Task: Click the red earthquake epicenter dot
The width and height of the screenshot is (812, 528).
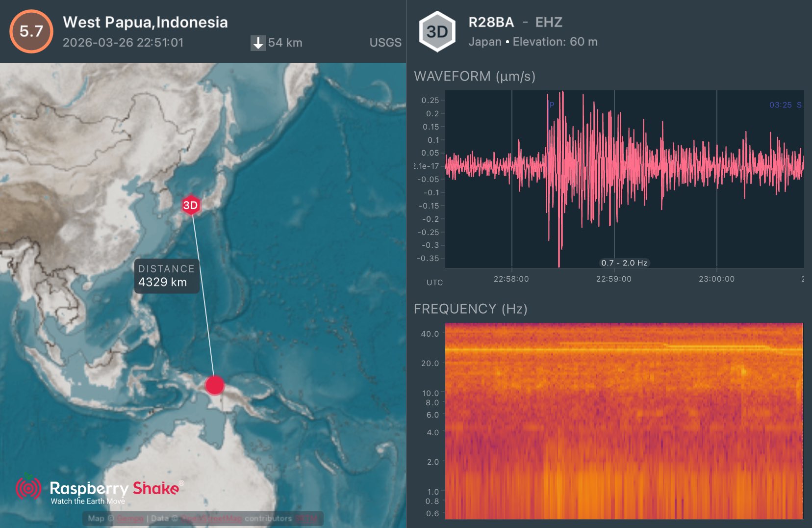Action: tap(214, 385)
